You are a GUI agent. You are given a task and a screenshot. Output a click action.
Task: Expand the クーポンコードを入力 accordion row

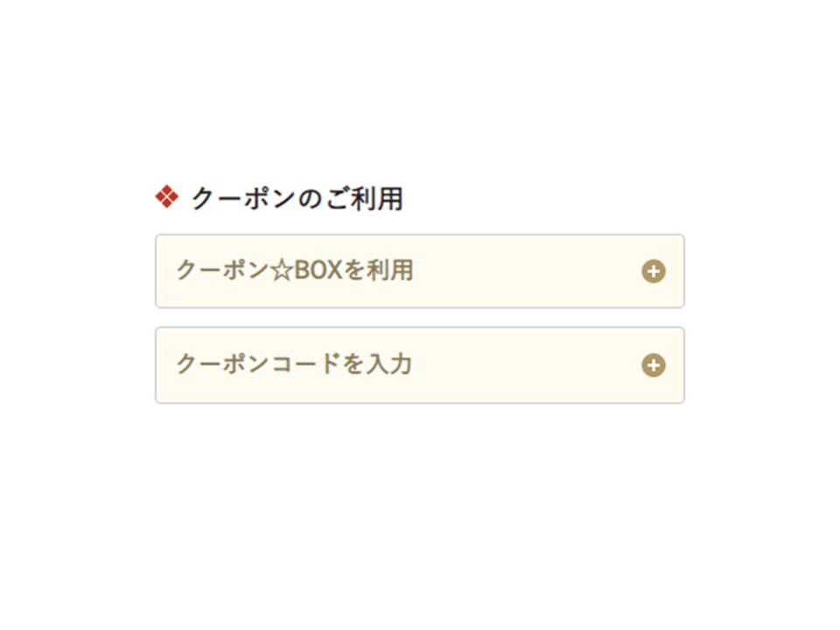pos(420,365)
